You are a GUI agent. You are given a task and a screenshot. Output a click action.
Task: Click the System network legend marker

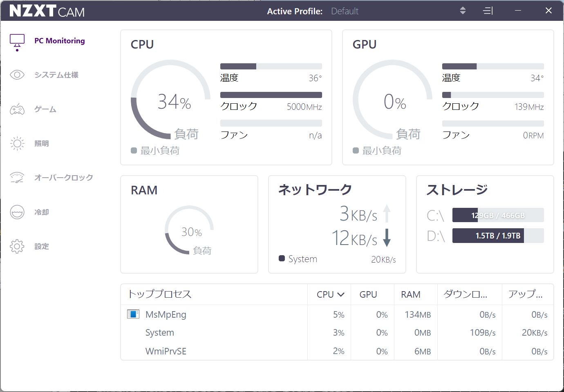(282, 258)
